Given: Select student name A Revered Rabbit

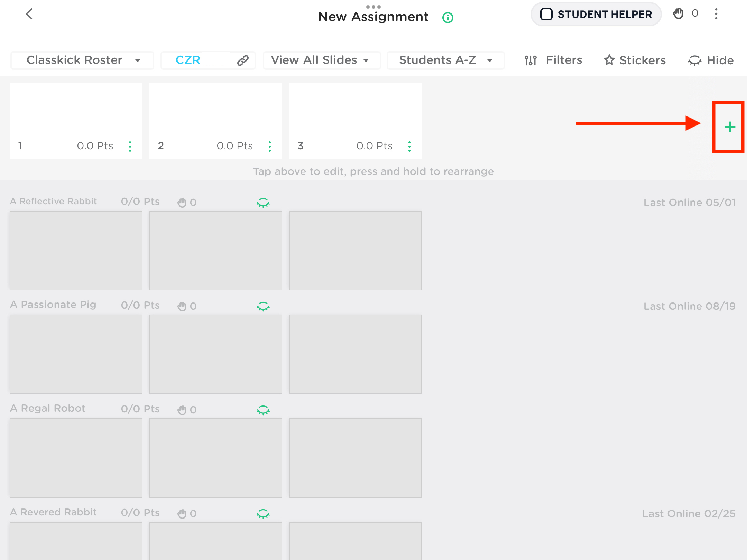Looking at the screenshot, I should (53, 512).
